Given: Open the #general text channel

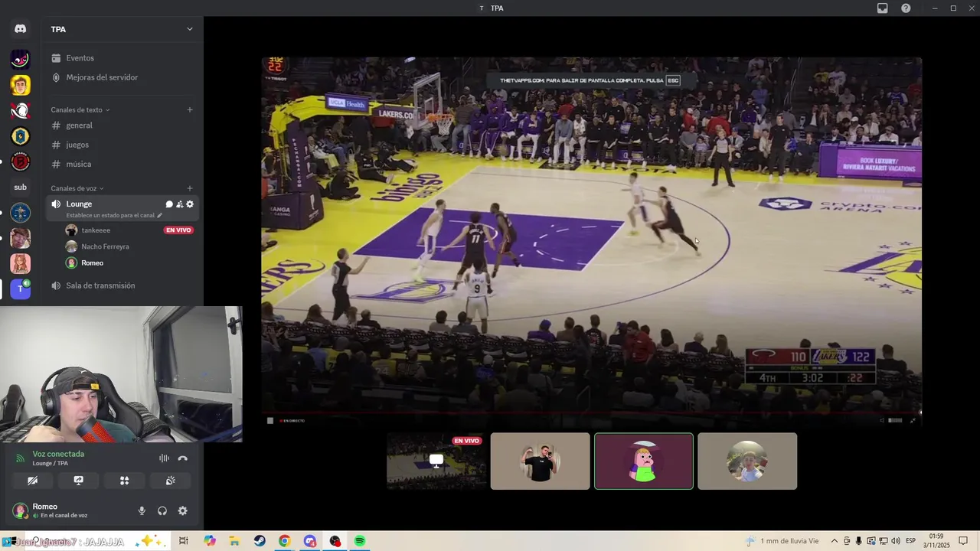Looking at the screenshot, I should click(x=122, y=126).
